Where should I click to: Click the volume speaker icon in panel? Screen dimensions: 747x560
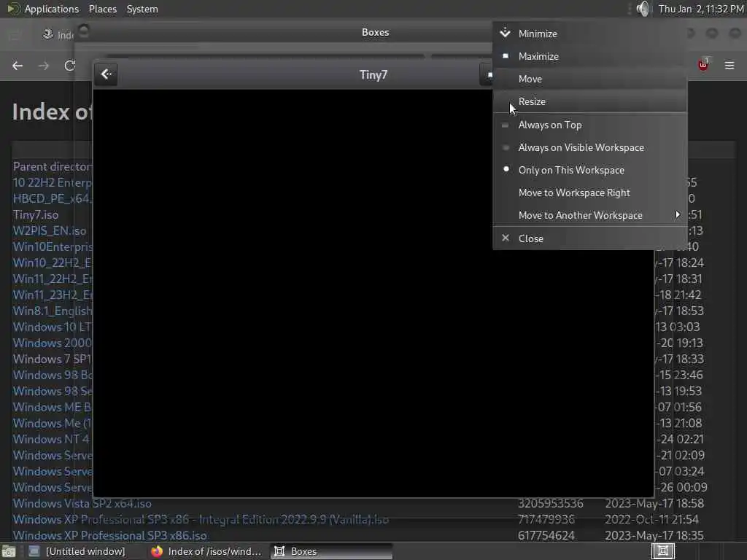tap(643, 9)
